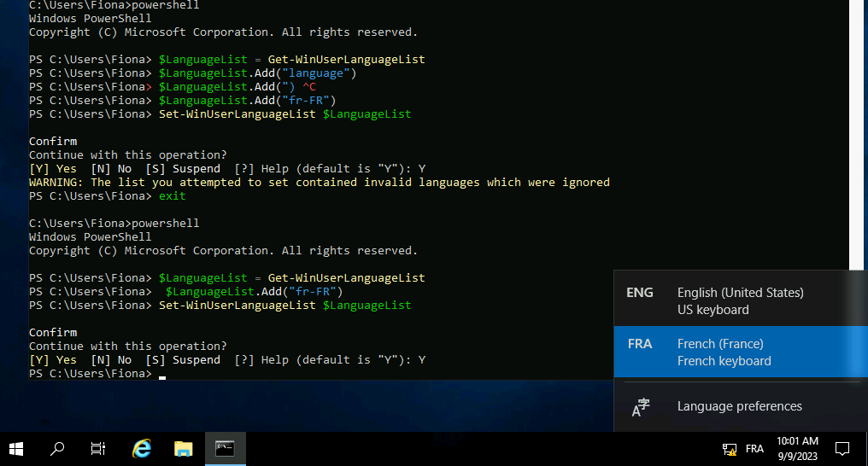Open Task View from the taskbar

pyautogui.click(x=98, y=449)
